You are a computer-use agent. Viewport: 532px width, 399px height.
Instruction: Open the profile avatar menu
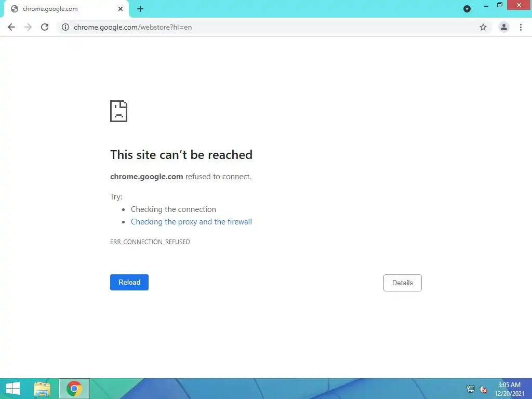504,27
